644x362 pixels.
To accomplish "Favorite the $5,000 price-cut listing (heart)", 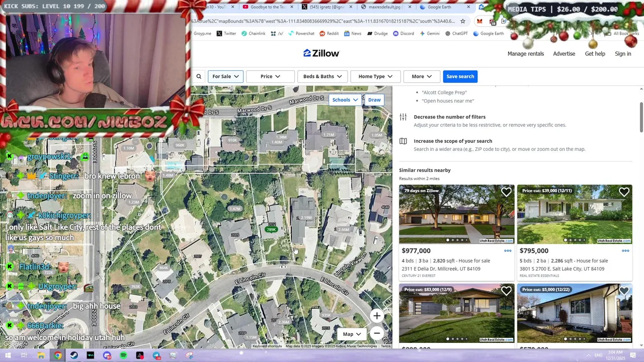I will [x=624, y=291].
